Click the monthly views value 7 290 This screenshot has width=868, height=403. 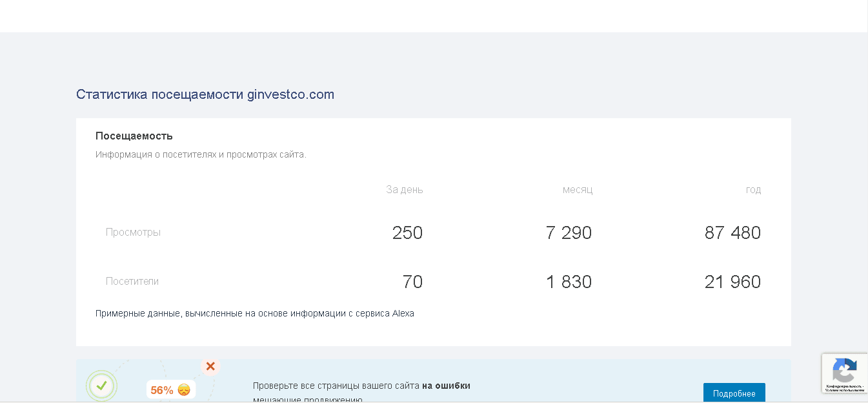569,233
